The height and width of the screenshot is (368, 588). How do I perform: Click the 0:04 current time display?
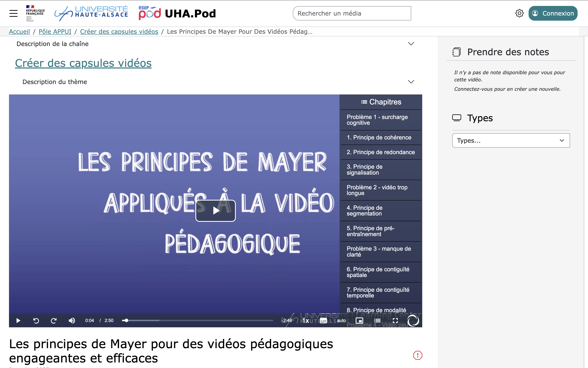[x=89, y=321]
